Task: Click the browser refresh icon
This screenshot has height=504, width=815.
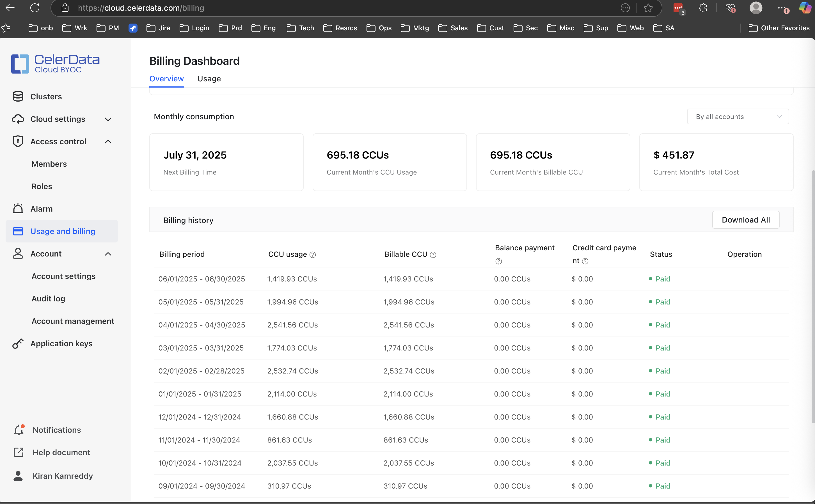Action: pos(35,8)
